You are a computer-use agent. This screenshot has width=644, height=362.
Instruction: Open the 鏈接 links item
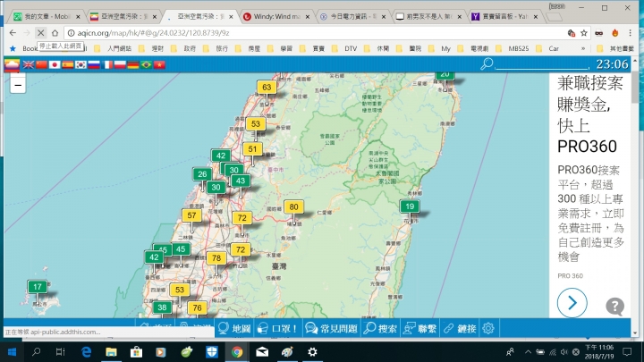(x=458, y=329)
